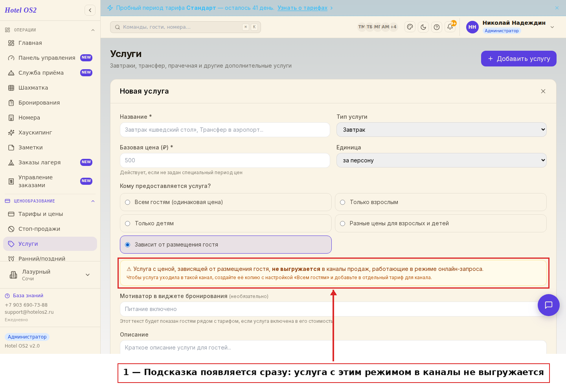566x392 pixels.
Task: Click the НН user avatar
Action: 472,27
